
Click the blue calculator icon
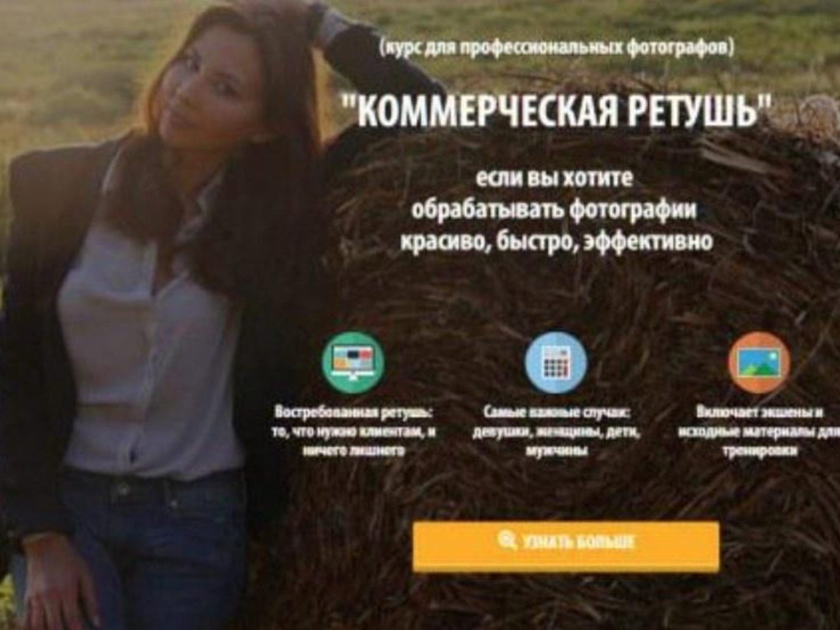(556, 362)
